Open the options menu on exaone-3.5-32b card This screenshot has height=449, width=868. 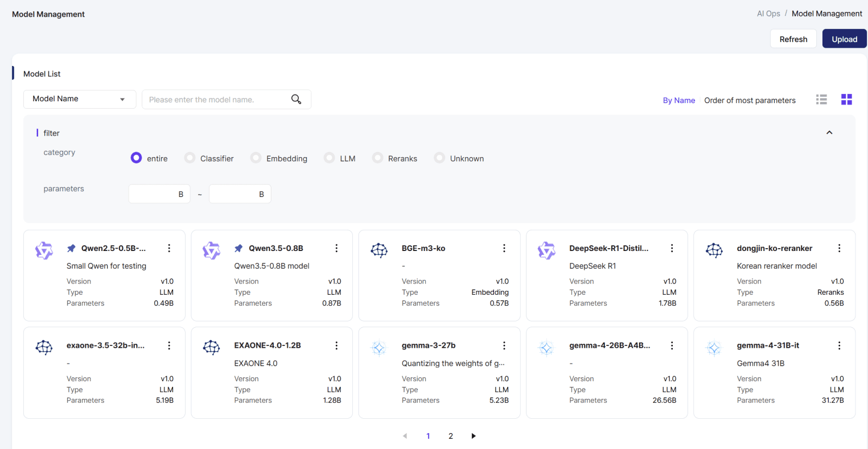[169, 345]
